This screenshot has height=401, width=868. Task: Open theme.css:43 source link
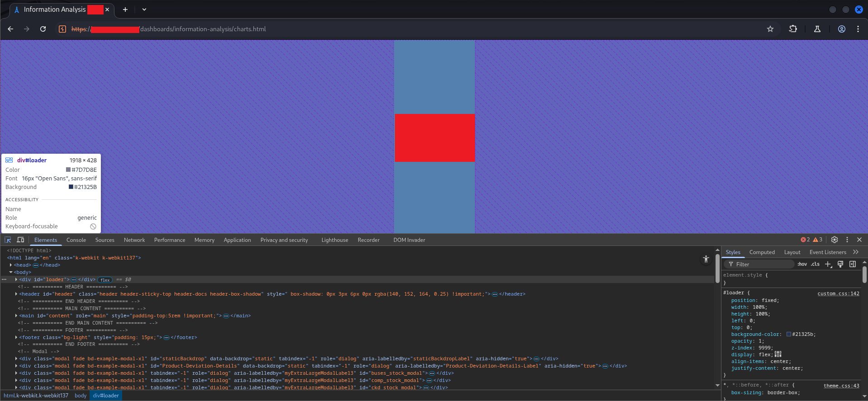(x=841, y=386)
